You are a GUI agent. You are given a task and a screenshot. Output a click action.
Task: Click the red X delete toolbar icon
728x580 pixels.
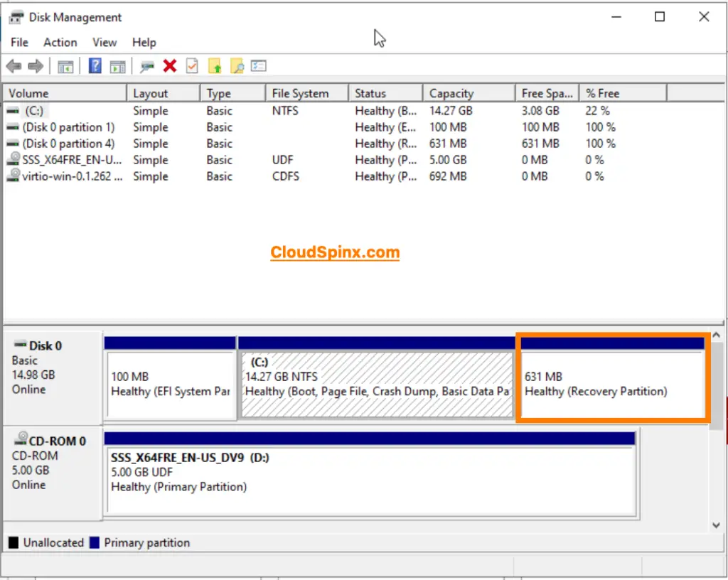click(171, 65)
